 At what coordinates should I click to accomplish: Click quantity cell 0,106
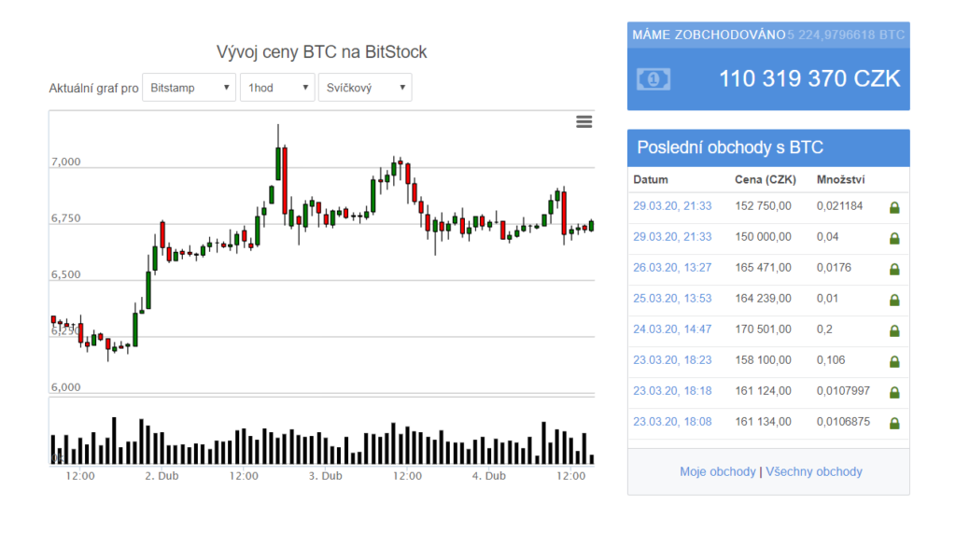(x=830, y=360)
